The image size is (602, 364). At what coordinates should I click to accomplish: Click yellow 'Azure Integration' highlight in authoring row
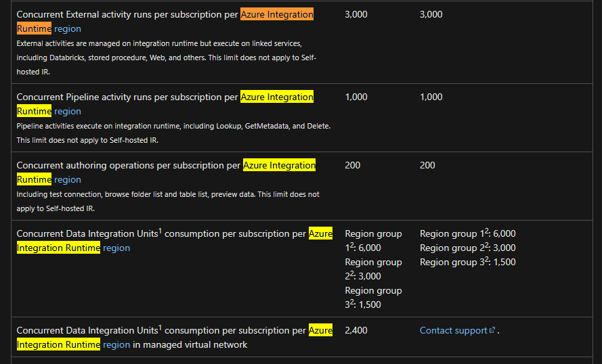click(279, 165)
